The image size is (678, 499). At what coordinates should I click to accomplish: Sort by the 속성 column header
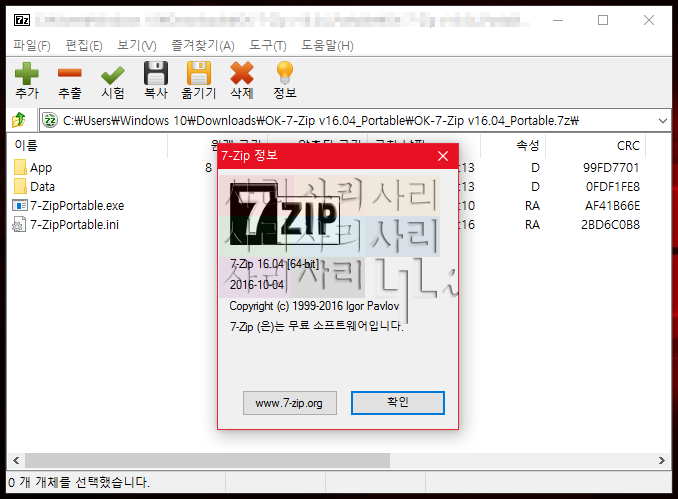(528, 145)
